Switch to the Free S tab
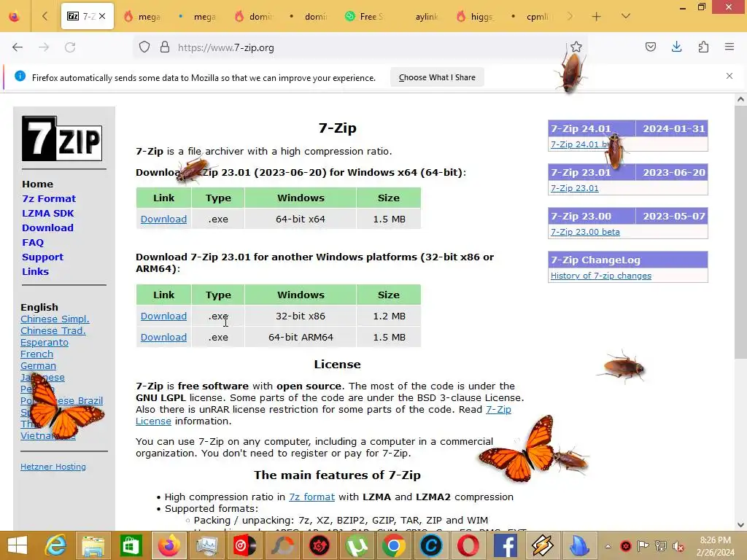This screenshot has height=560, width=747. tap(365, 17)
